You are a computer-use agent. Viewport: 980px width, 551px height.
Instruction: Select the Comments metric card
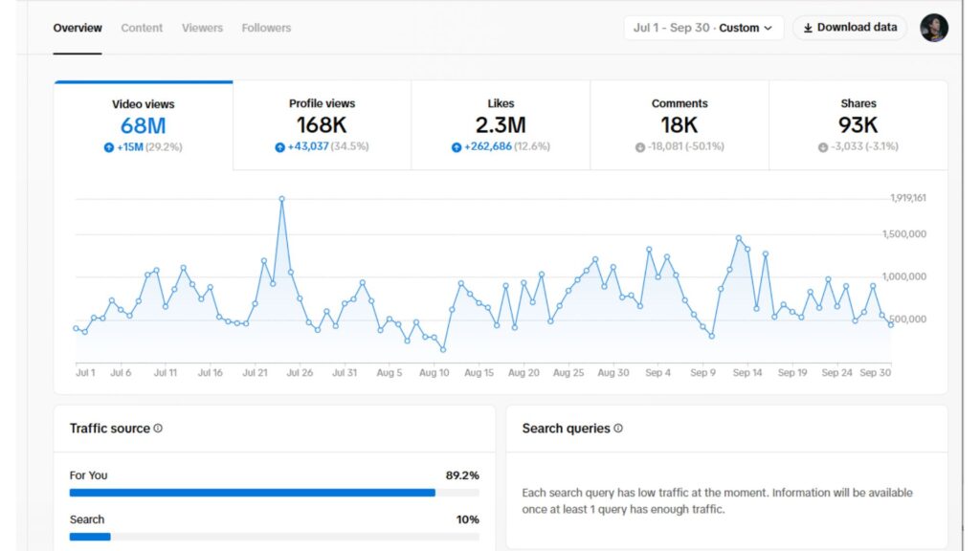tap(679, 125)
